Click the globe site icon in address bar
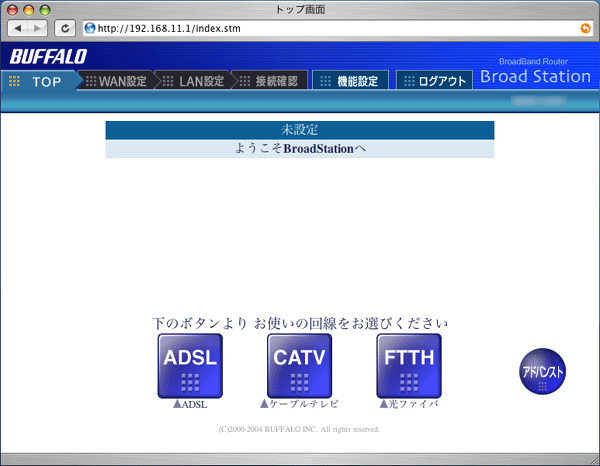 90,28
